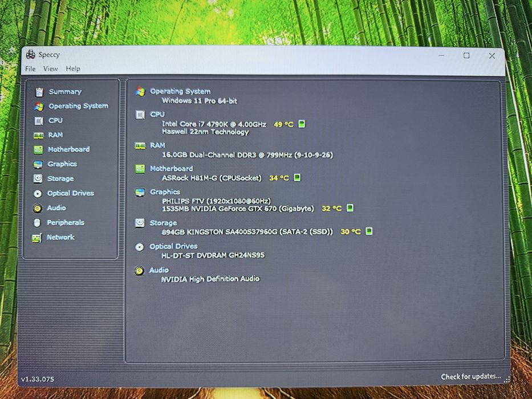Click the Motherboard icon in summary panel

(140, 169)
